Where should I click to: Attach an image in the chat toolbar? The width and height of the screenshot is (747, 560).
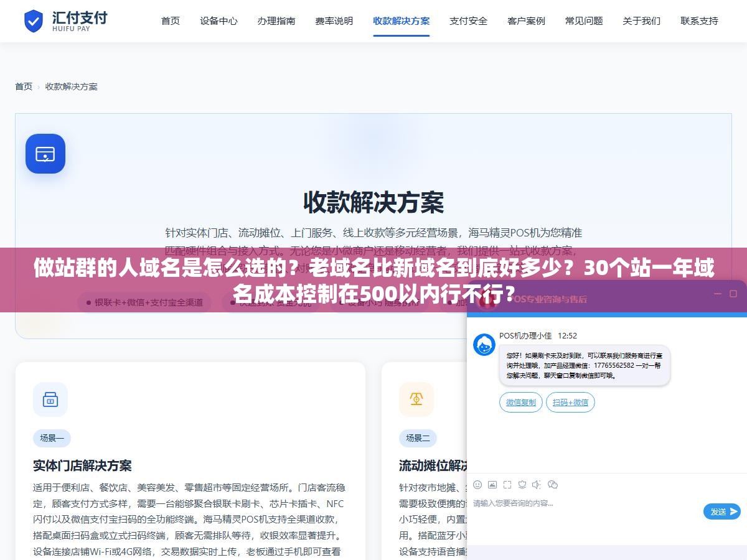(492, 484)
